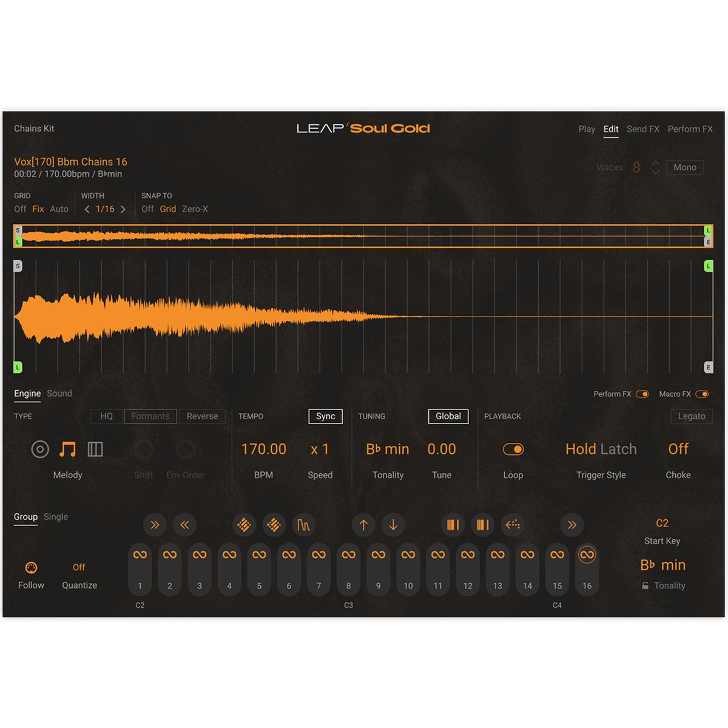728x728 pixels.
Task: Switch to the Perform FX tab
Action: pyautogui.click(x=690, y=129)
